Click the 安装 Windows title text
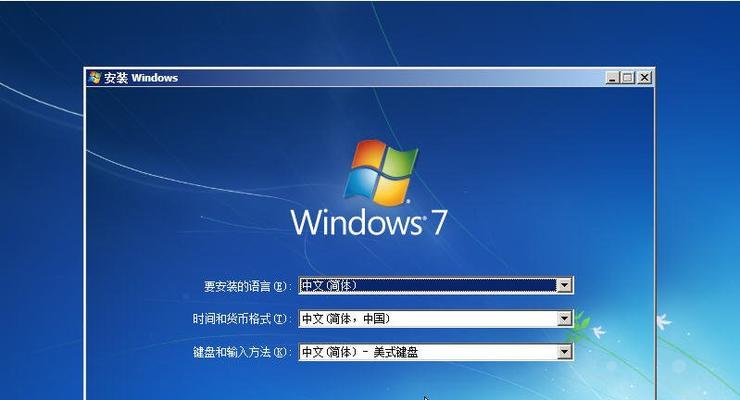The height and width of the screenshot is (400, 740). (141, 78)
